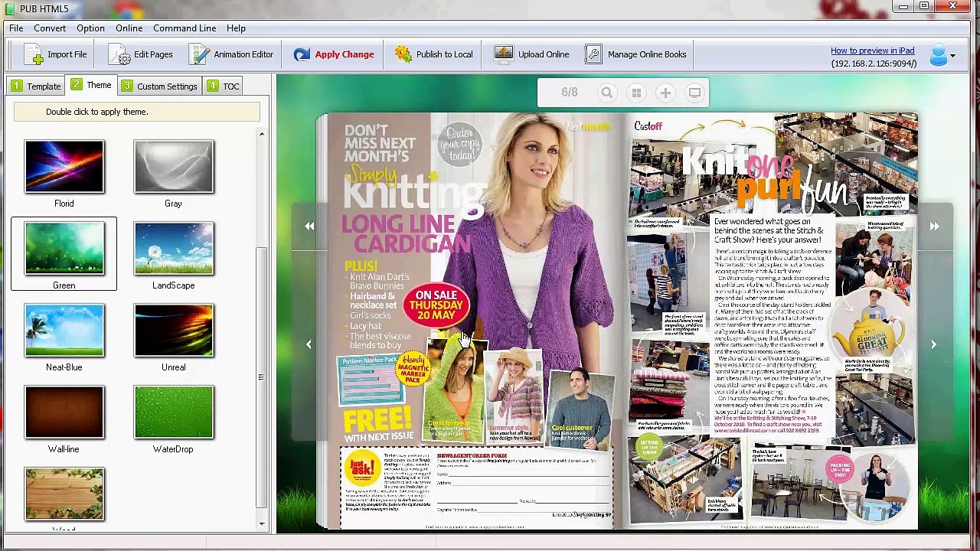Viewport: 980px width, 551px height.
Task: Open the thumbnails grid view icon
Action: tap(636, 93)
